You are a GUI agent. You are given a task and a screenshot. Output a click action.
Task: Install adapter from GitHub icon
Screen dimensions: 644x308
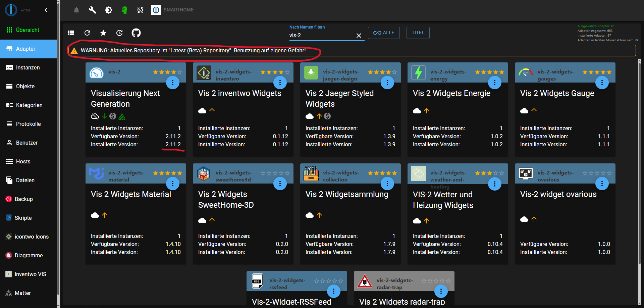coord(136,33)
